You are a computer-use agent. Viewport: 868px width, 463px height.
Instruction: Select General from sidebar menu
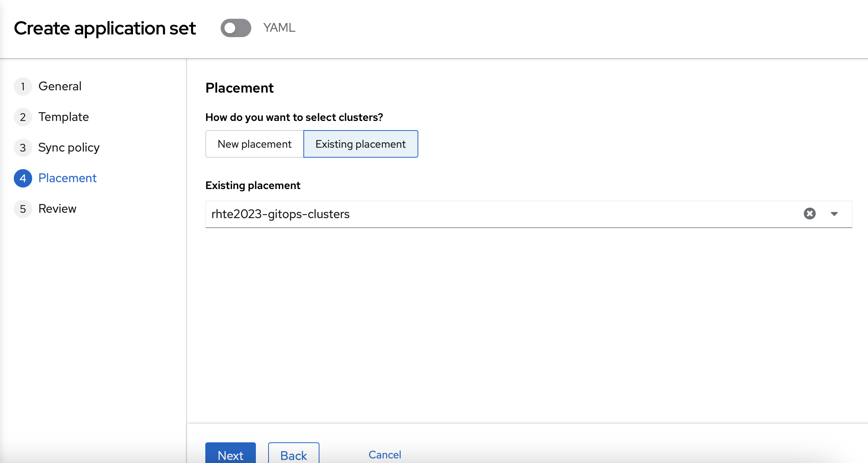60,86
